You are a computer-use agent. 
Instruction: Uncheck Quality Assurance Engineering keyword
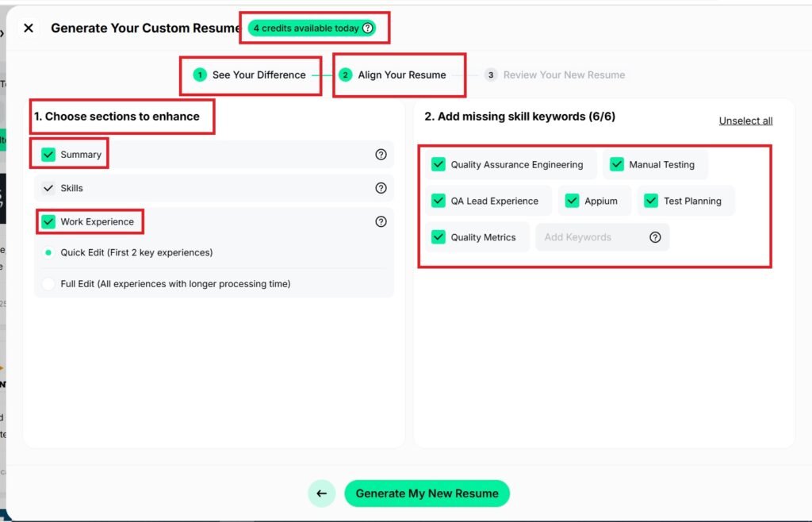(x=439, y=165)
